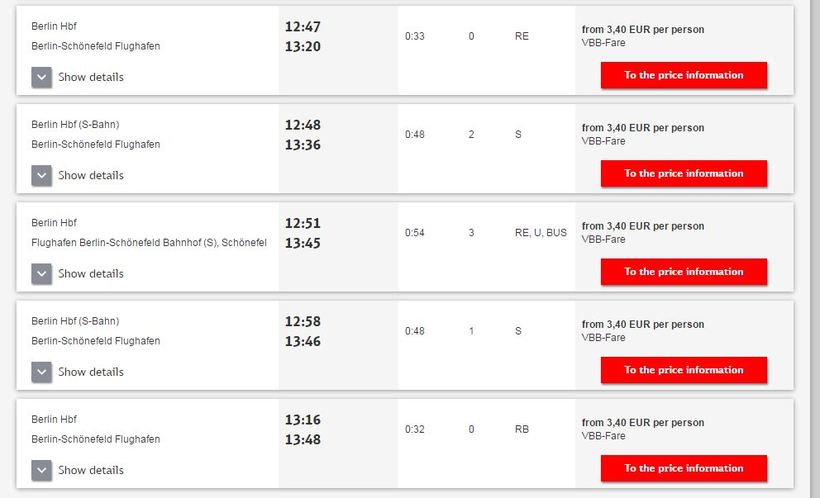Expand details chevron for 12:58 S-Bahn connection
The image size is (820, 498).
(41, 372)
